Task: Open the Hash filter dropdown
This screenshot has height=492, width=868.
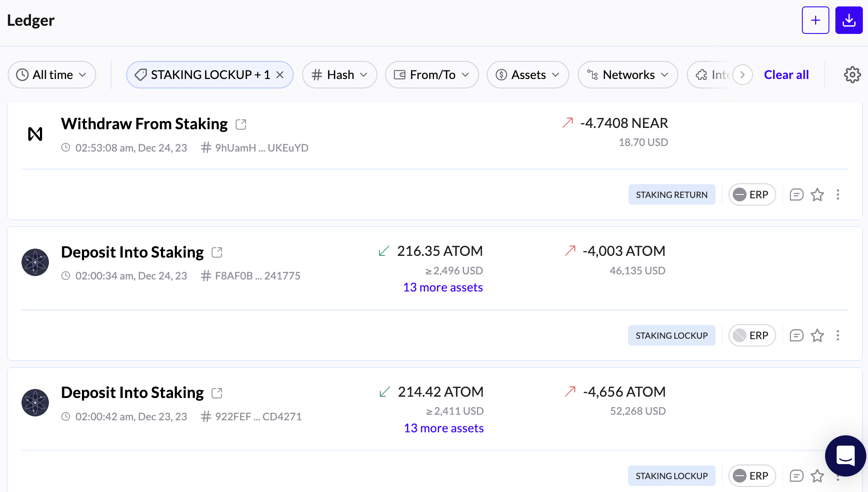Action: (x=340, y=75)
